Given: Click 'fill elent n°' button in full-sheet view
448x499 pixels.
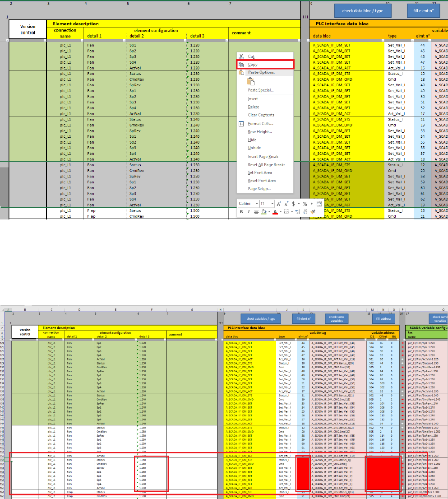Looking at the screenshot, I should coord(303,318).
